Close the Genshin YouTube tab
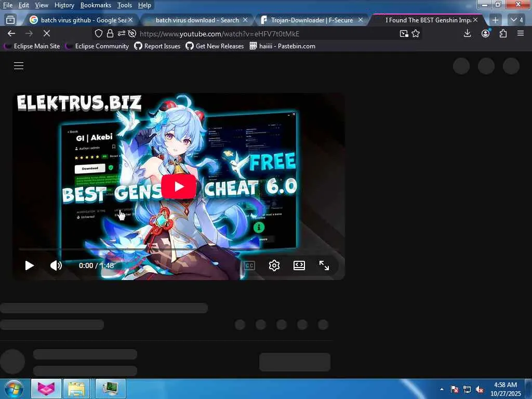This screenshot has height=399, width=532. pyautogui.click(x=475, y=20)
